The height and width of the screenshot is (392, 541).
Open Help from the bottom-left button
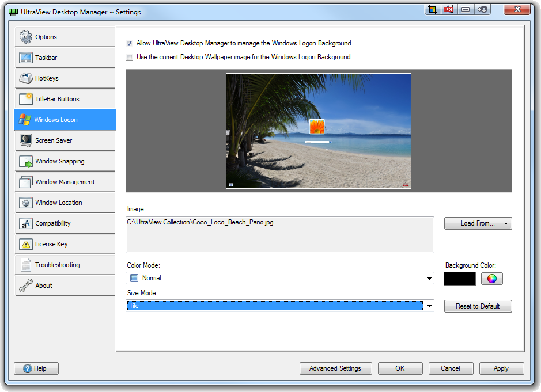tap(36, 368)
